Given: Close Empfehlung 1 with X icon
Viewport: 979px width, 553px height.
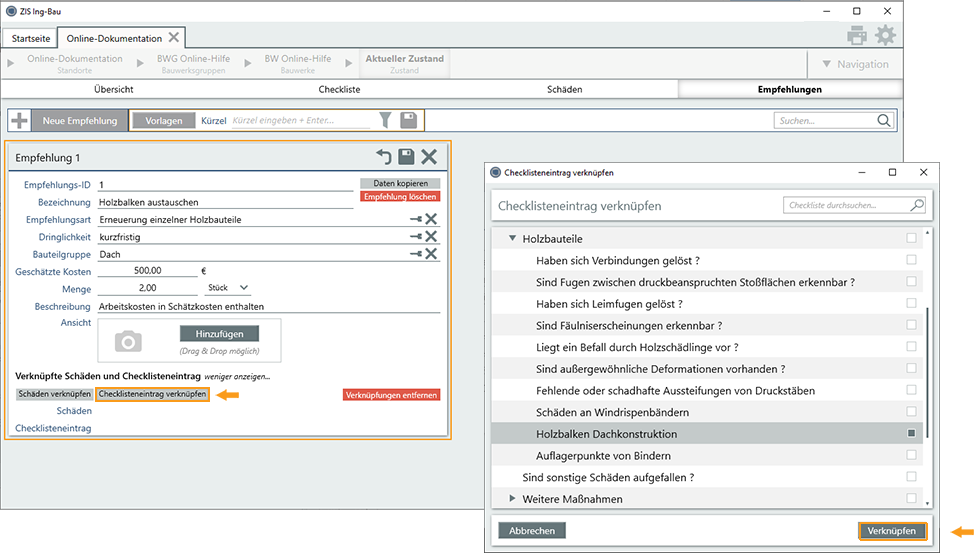Looking at the screenshot, I should [429, 157].
